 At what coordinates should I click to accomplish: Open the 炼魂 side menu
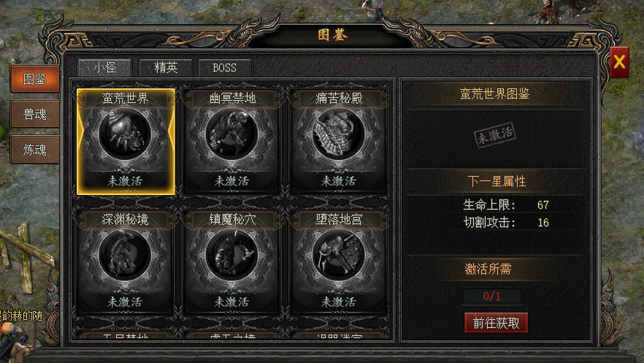point(35,150)
